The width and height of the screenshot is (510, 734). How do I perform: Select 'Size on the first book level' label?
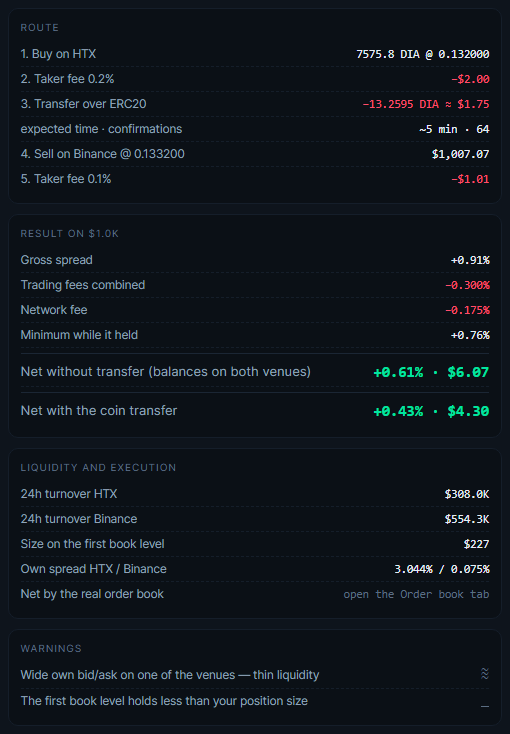click(92, 544)
